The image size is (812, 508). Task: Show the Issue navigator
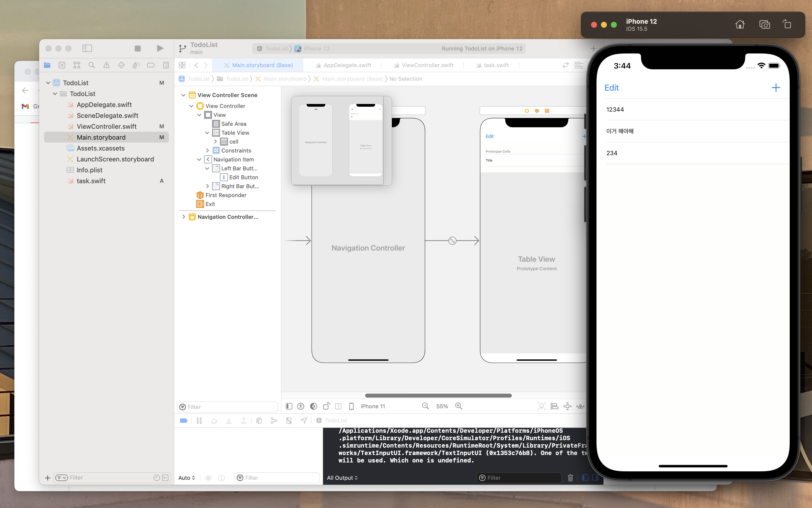click(x=107, y=65)
